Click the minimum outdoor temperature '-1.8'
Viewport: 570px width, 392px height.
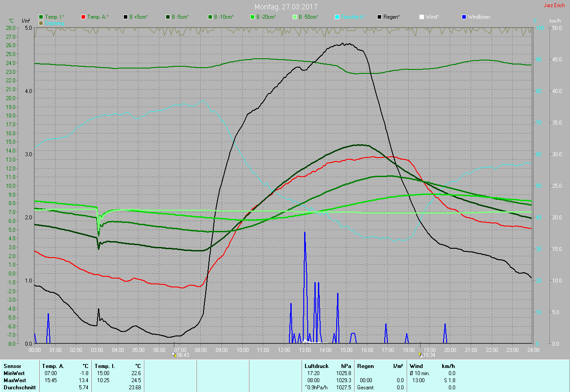click(x=83, y=373)
